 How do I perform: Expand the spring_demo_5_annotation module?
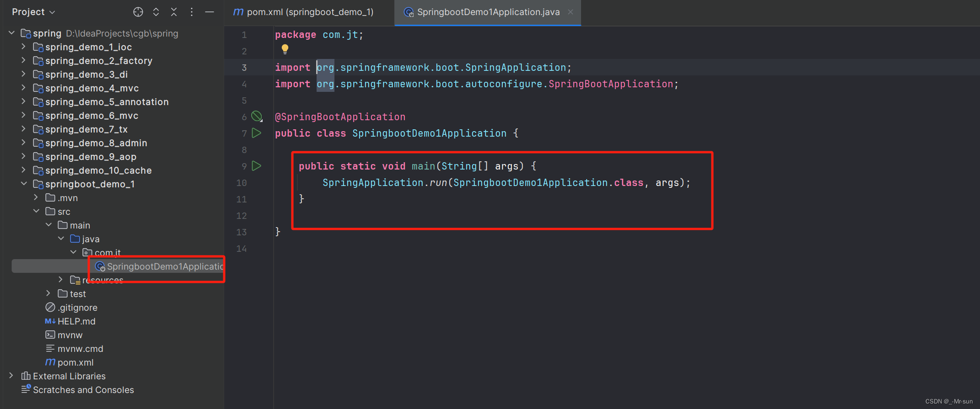click(23, 101)
